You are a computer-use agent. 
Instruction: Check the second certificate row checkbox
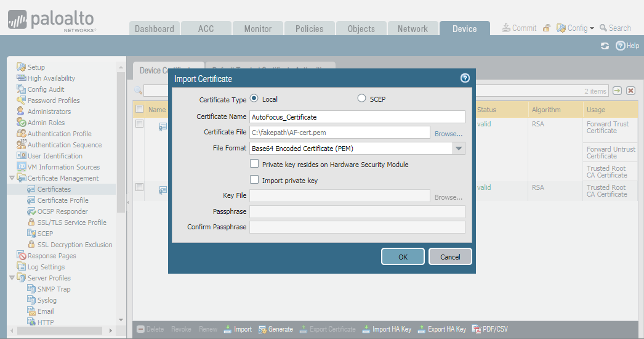(140, 187)
